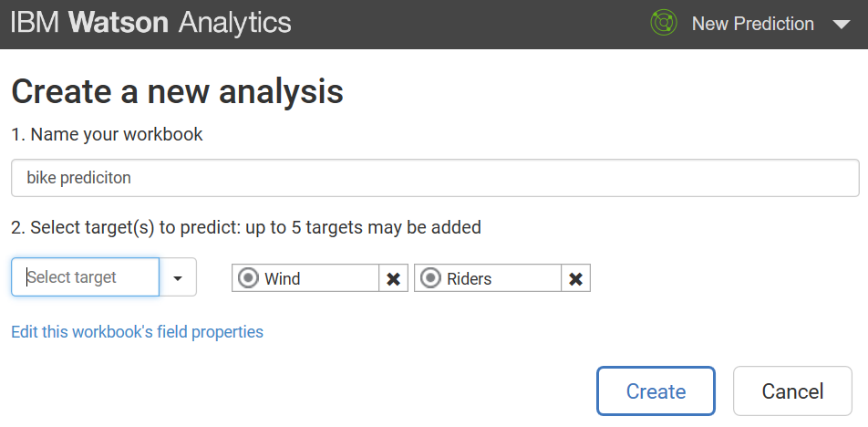Click the Wind target label

[x=283, y=278]
